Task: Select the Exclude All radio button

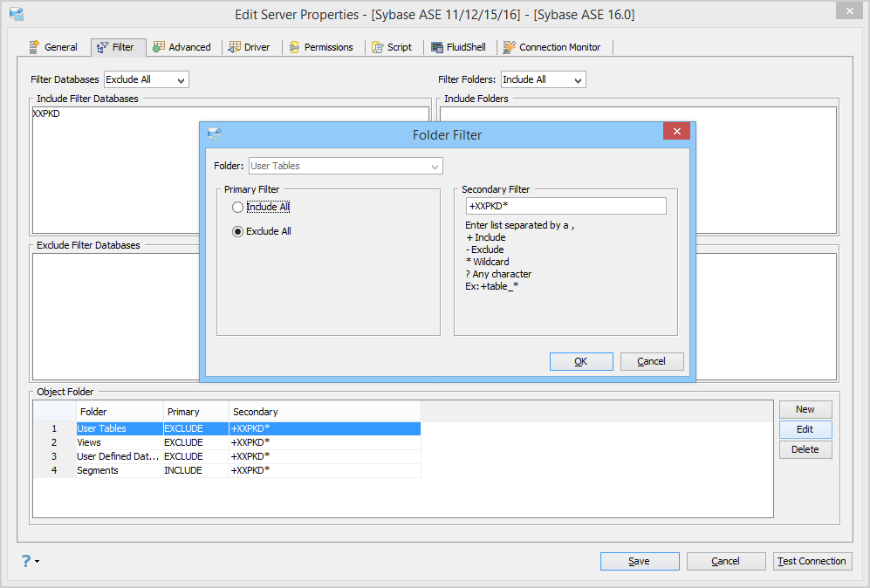Action: pos(237,231)
